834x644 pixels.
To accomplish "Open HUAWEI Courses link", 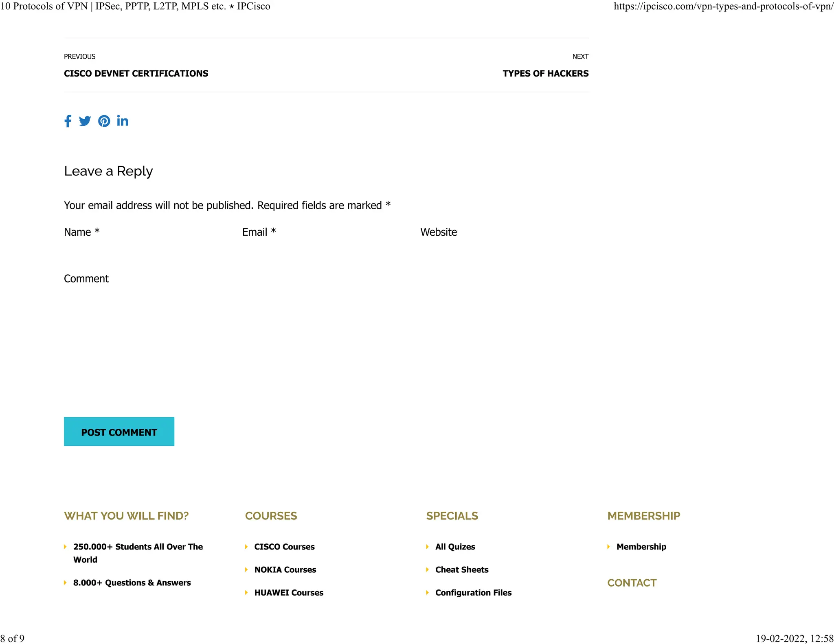I will [x=289, y=593].
